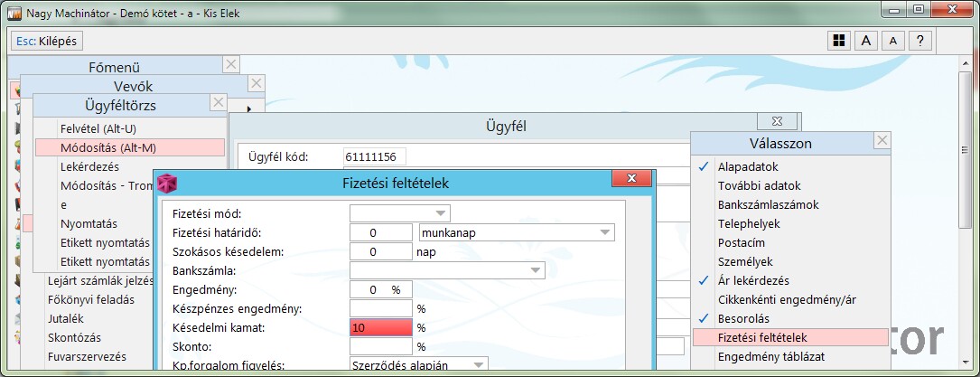Select Lekérdezés in Ügyféltörzs menu
980x377 pixels.
[x=90, y=167]
